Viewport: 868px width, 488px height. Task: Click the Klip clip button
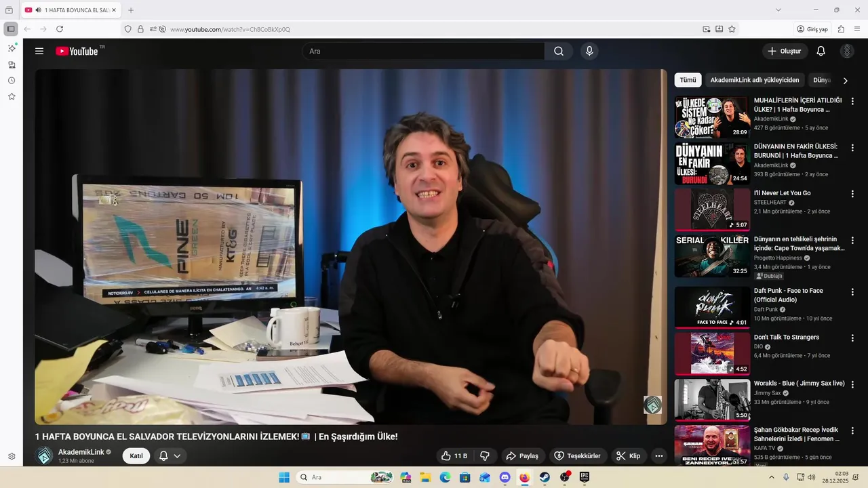[x=629, y=456]
